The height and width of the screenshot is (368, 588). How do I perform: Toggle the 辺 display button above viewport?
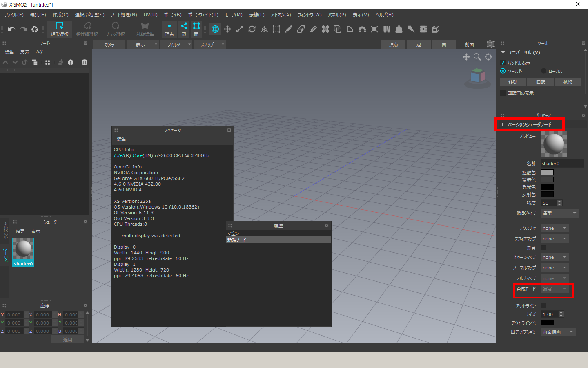coord(419,45)
